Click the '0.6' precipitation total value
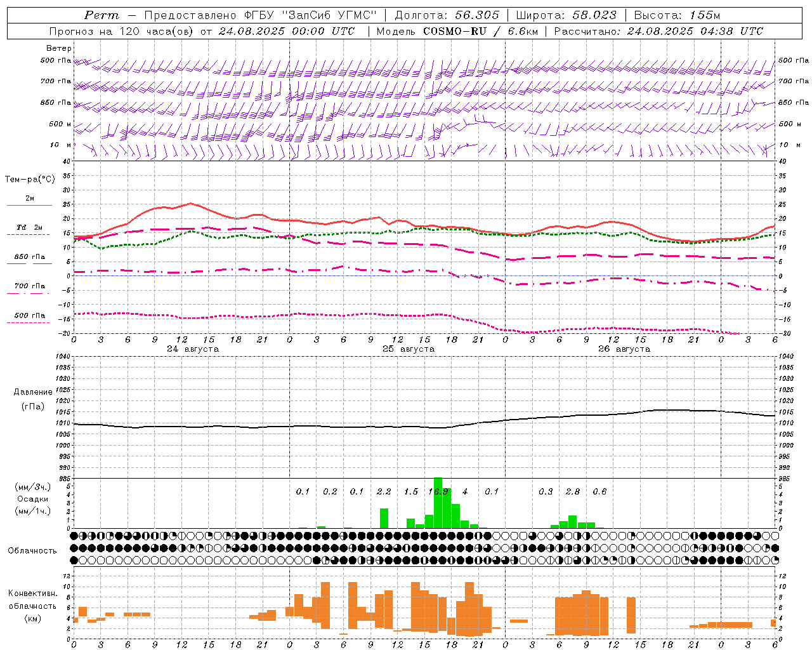Image resolution: width=812 pixels, height=650 pixels. (599, 492)
